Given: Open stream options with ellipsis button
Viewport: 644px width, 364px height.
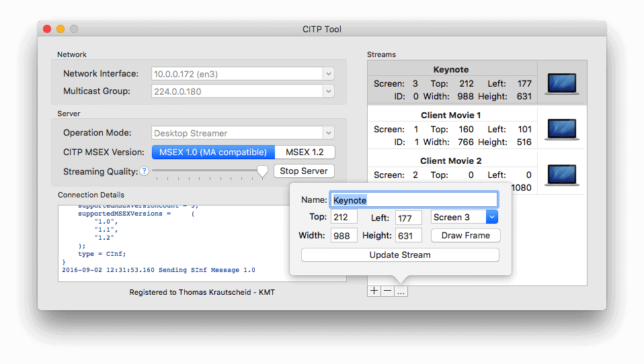Looking at the screenshot, I should 401,291.
